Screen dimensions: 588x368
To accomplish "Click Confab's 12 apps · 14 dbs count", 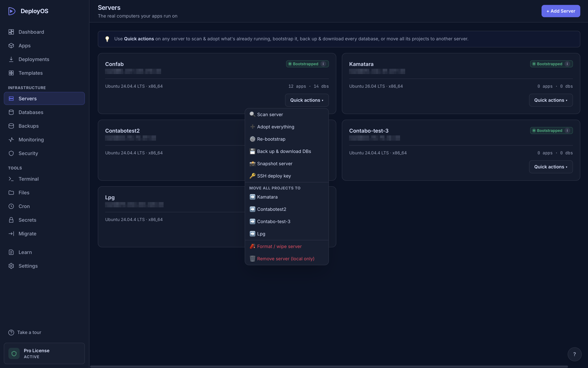I will [x=309, y=86].
